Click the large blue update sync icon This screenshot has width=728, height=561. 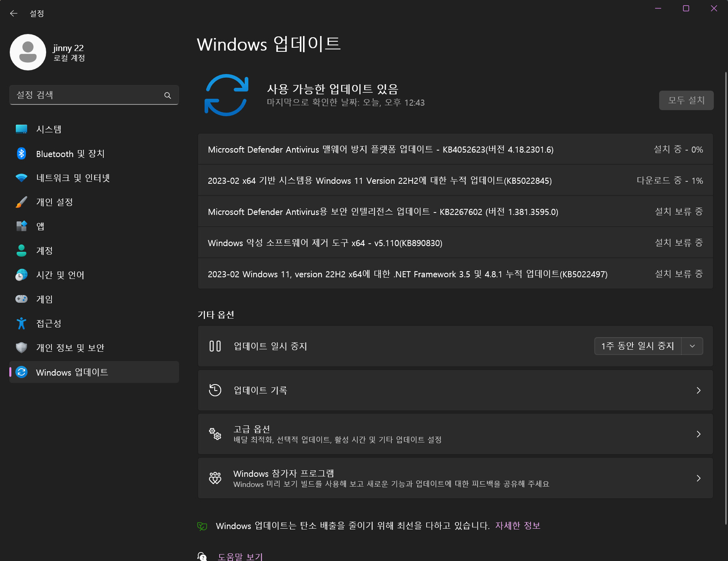[x=226, y=95]
